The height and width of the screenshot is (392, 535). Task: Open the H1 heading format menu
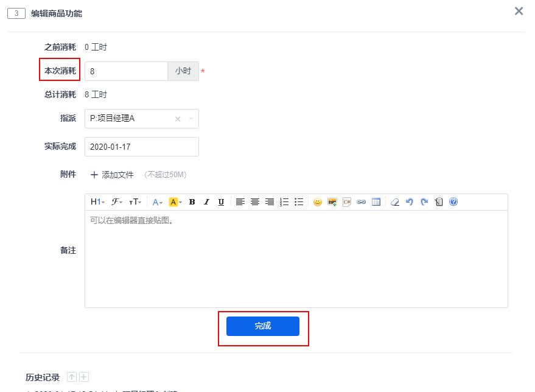(97, 202)
